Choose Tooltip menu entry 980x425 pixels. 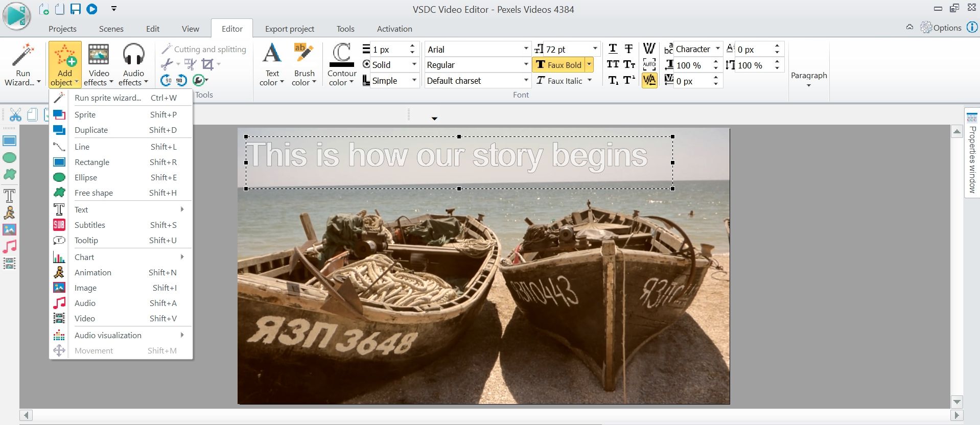point(121,240)
